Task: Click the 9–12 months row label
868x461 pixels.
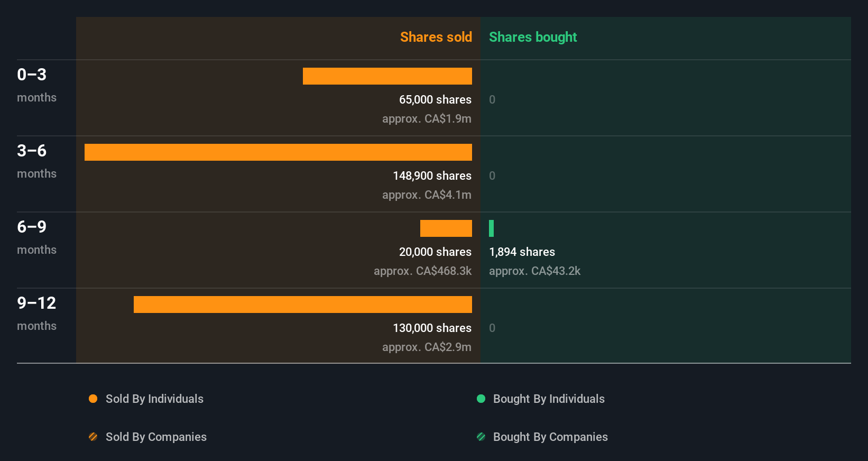Action: coord(36,314)
